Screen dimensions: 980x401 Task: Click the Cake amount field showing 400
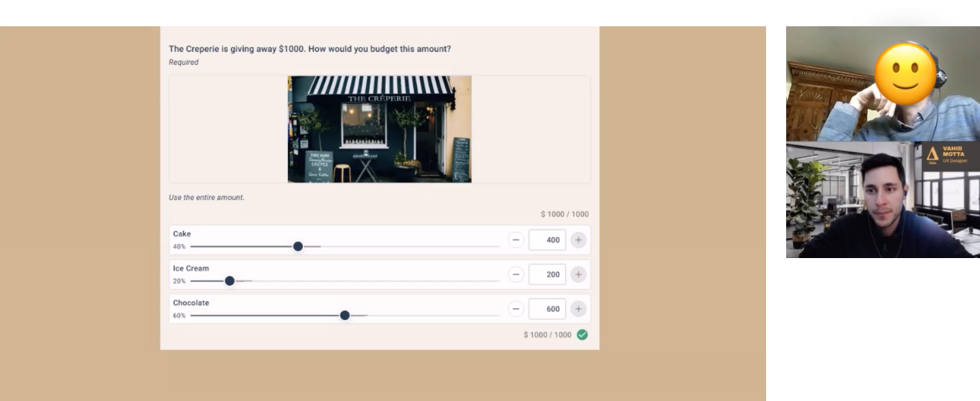[548, 240]
